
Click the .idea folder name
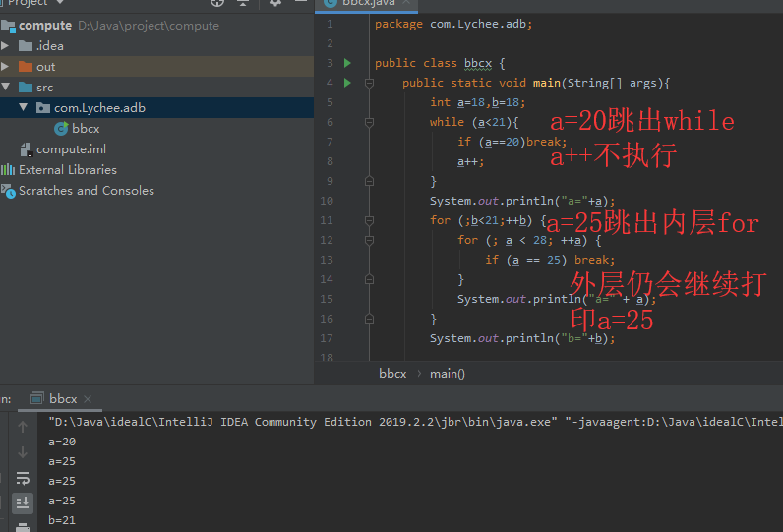50,46
